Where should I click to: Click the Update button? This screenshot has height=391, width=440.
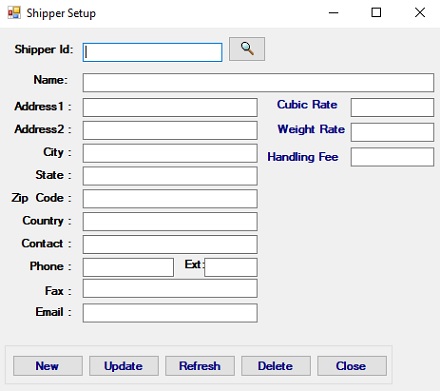coord(124,366)
